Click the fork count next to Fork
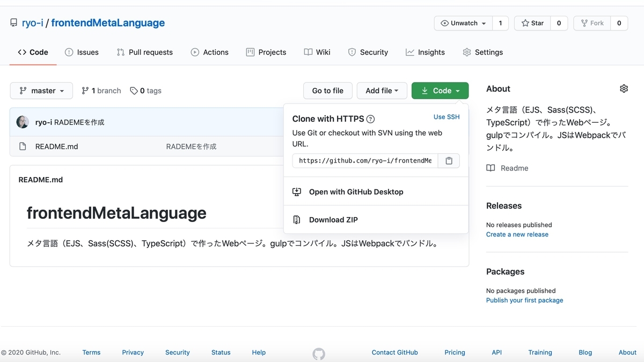Image resolution: width=644 pixels, height=362 pixels. click(x=619, y=23)
